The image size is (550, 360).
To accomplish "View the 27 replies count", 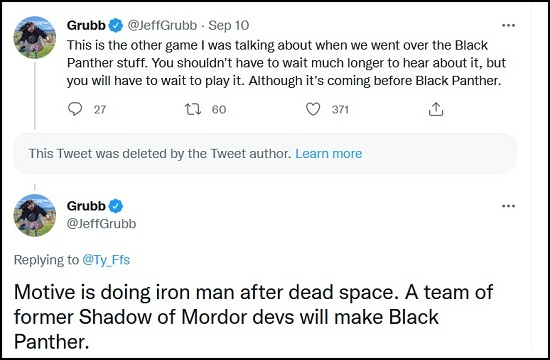I will click(x=100, y=109).
